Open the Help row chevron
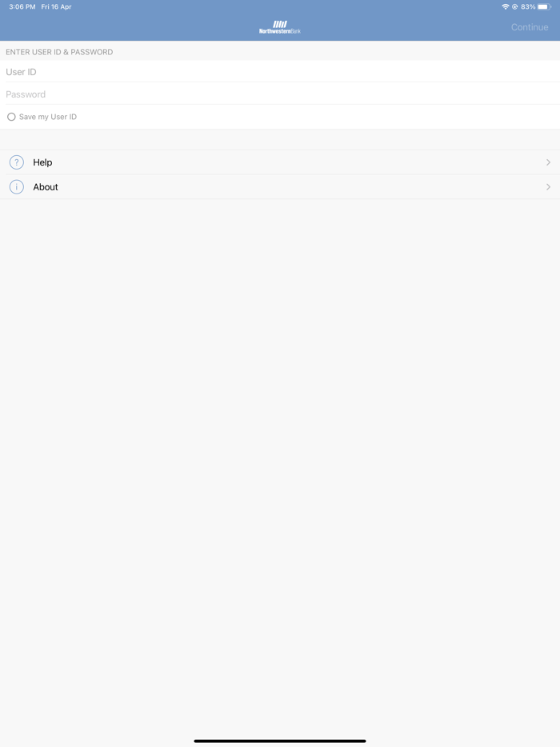 (548, 162)
